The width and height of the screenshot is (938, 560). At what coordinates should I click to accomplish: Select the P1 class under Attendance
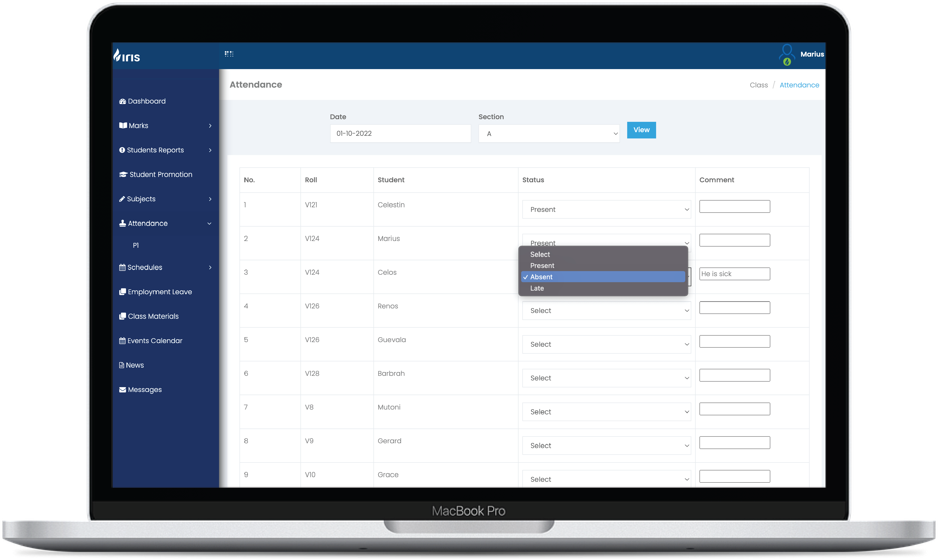(x=136, y=245)
